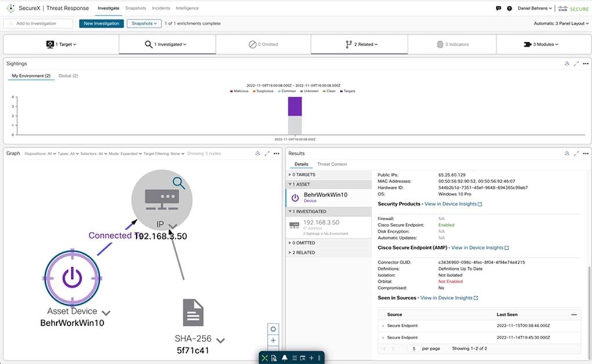
Task: Click the Sightings panel expand icon
Action: pos(576,64)
